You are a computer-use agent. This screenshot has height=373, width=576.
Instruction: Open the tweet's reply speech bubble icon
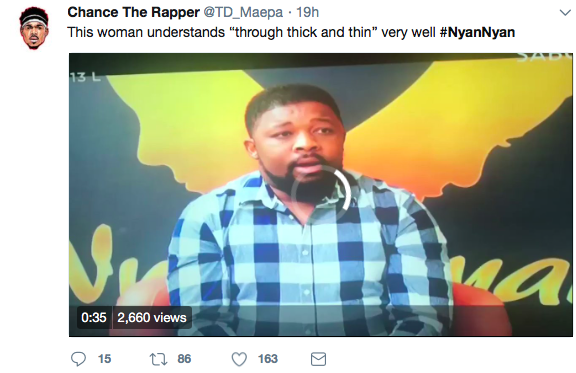coord(78,359)
